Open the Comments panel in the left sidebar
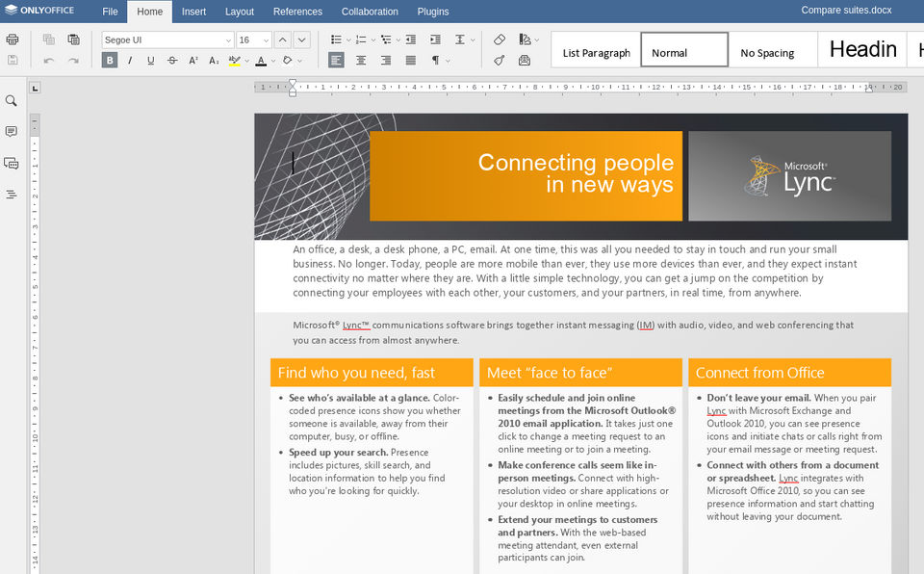This screenshot has height=574, width=924. 12,132
